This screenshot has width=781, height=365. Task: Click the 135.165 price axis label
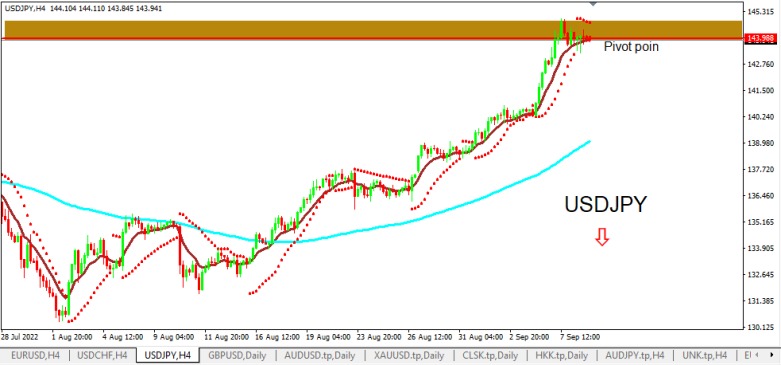pyautogui.click(x=760, y=222)
